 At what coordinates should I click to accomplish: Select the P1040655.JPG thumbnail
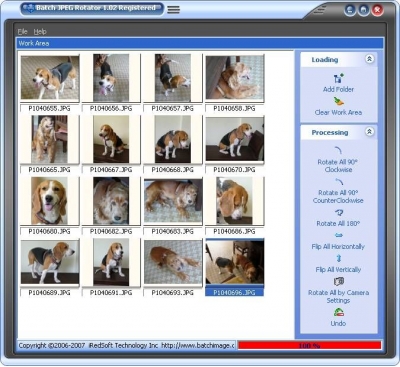click(x=50, y=78)
